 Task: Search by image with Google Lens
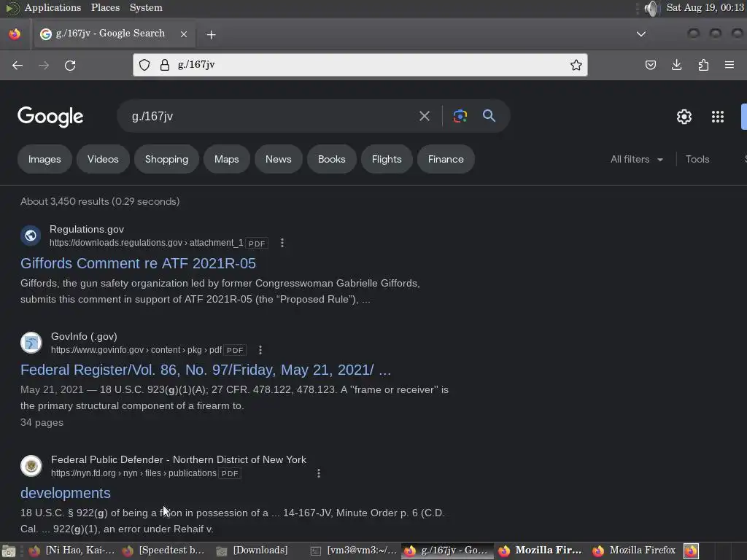[460, 116]
